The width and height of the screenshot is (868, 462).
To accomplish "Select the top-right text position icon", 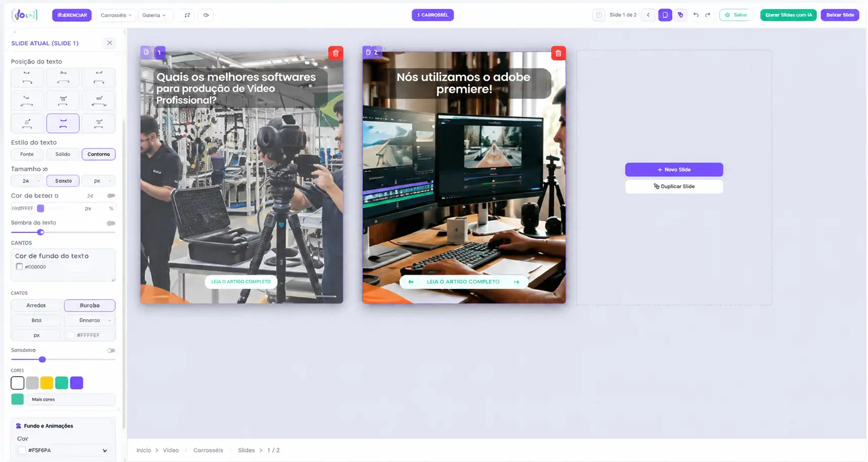I will point(99,78).
